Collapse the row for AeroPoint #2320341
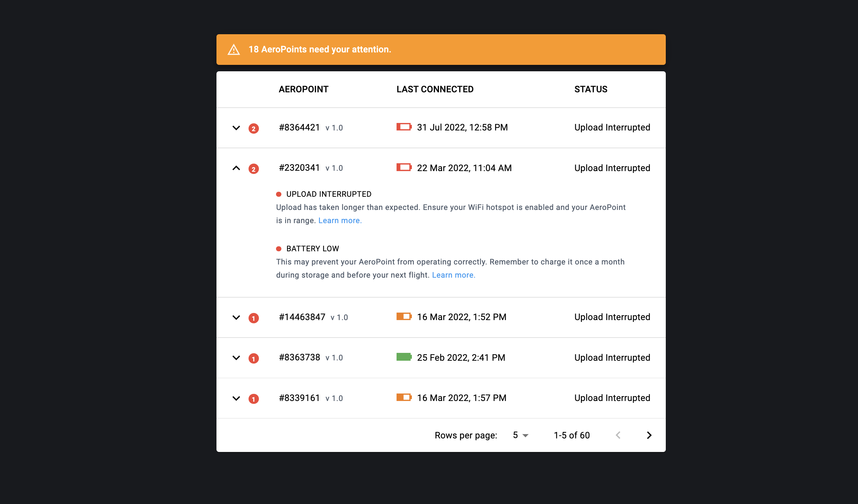 click(x=236, y=168)
